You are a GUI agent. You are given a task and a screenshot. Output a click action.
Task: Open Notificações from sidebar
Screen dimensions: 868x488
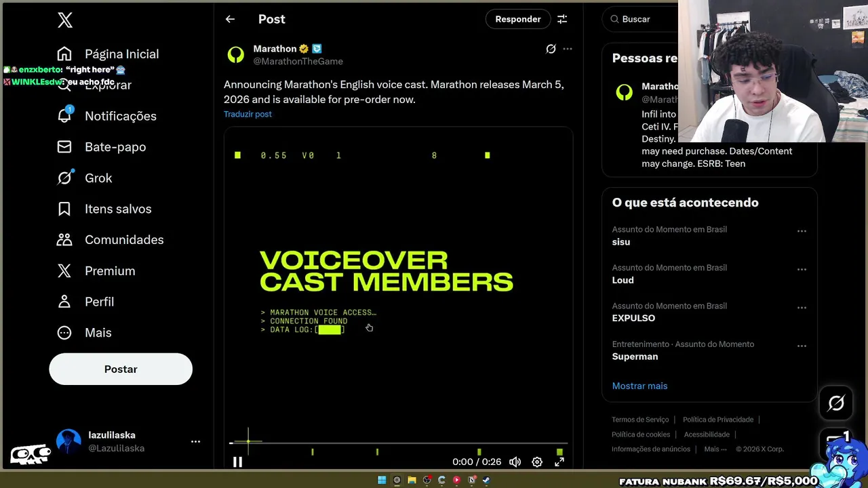tap(106, 116)
